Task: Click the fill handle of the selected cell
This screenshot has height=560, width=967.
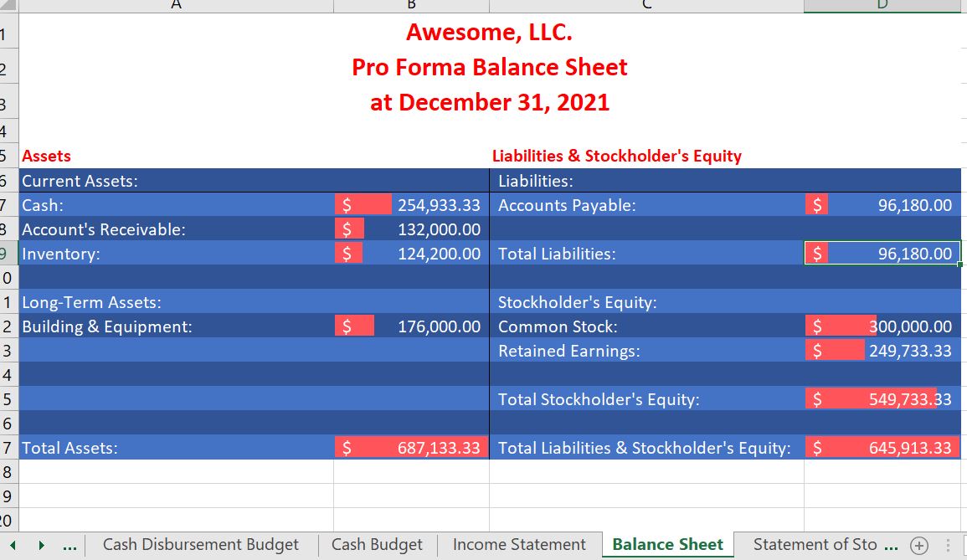Action: (x=959, y=265)
